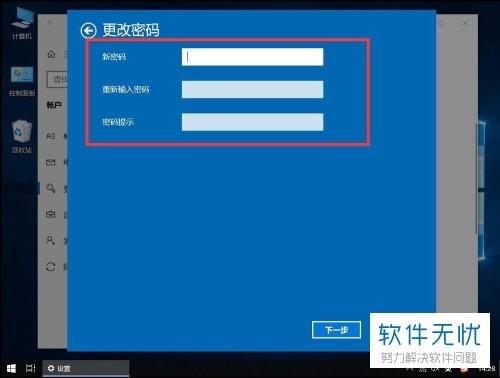This screenshot has height=378, width=500.
Task: Select the family users person icon
Action: pos(51,240)
